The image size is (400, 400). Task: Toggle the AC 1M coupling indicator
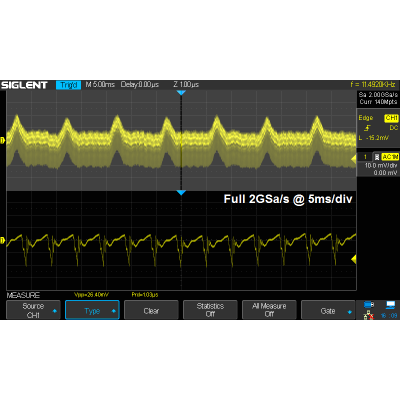point(390,157)
